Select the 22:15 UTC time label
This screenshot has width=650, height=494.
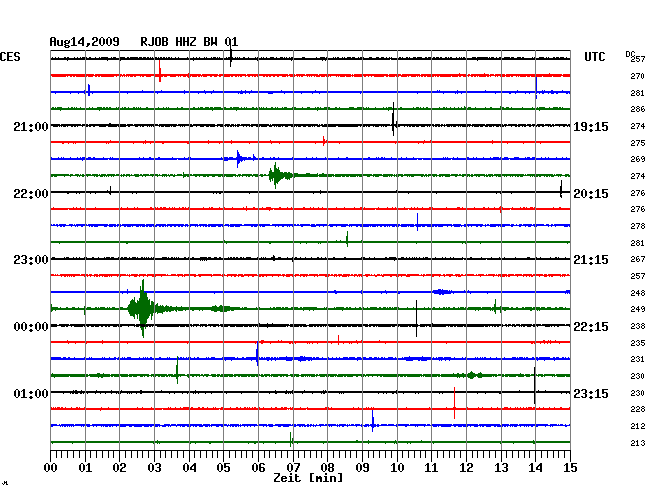[591, 327]
